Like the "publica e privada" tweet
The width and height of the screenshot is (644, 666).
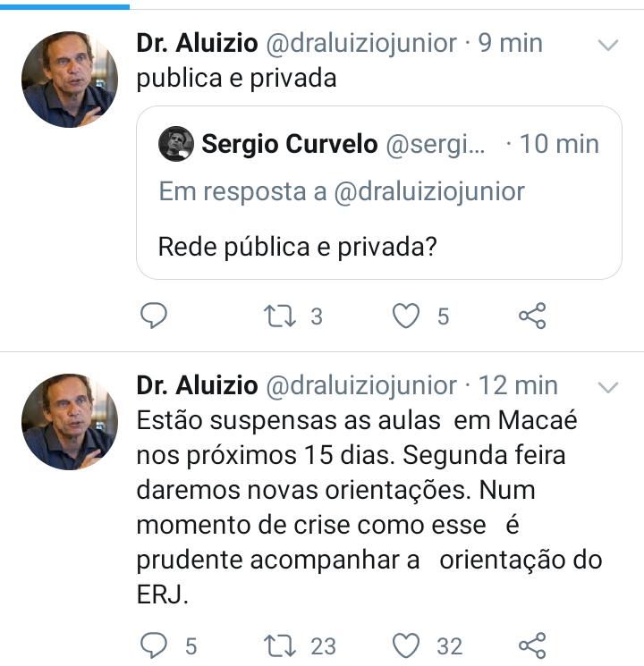pos(408,316)
